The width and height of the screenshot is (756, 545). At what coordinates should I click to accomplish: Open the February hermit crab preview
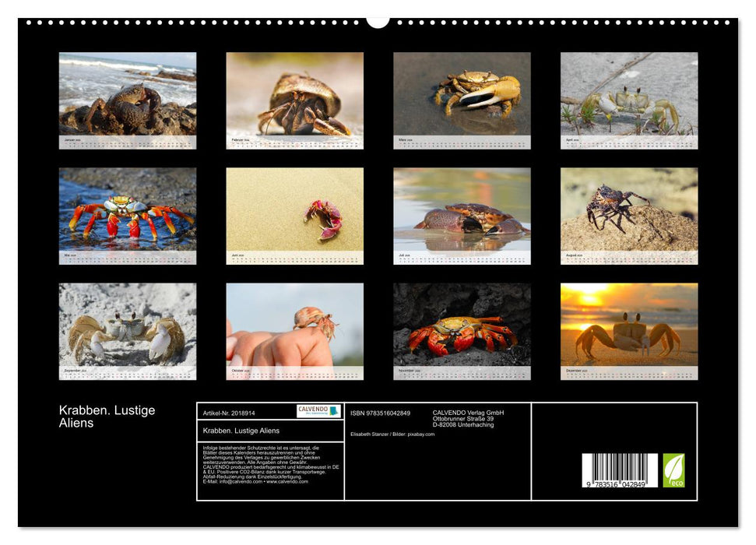pos(294,97)
